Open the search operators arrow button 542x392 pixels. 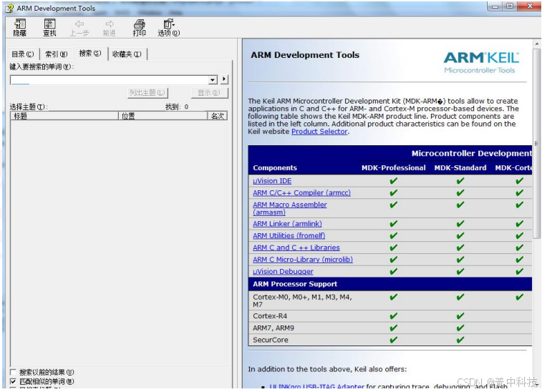click(224, 79)
